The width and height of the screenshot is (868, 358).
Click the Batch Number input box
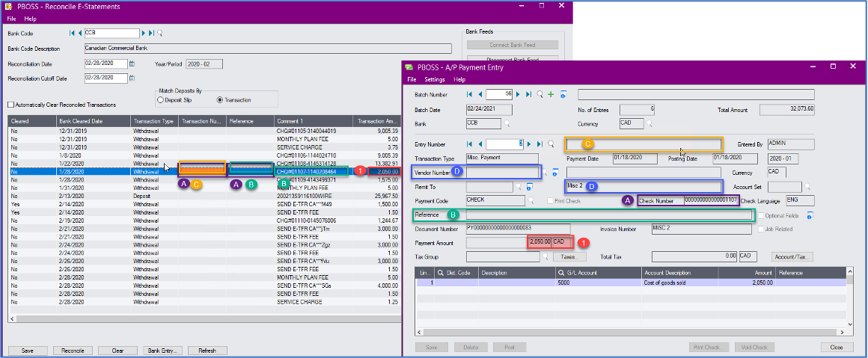point(499,95)
